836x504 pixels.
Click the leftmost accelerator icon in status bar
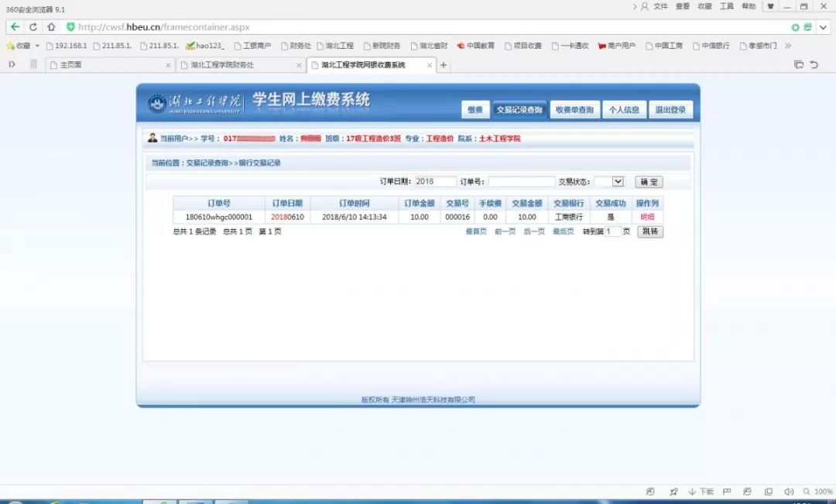(x=650, y=492)
